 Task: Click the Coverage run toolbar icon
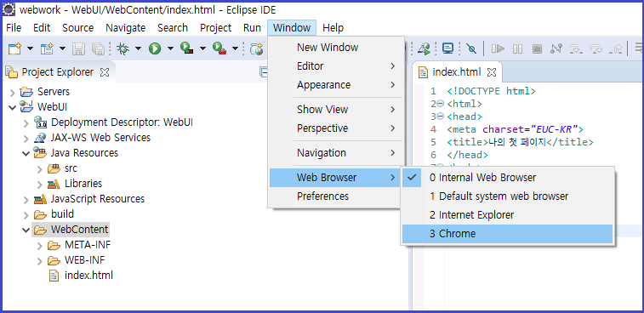[187, 48]
